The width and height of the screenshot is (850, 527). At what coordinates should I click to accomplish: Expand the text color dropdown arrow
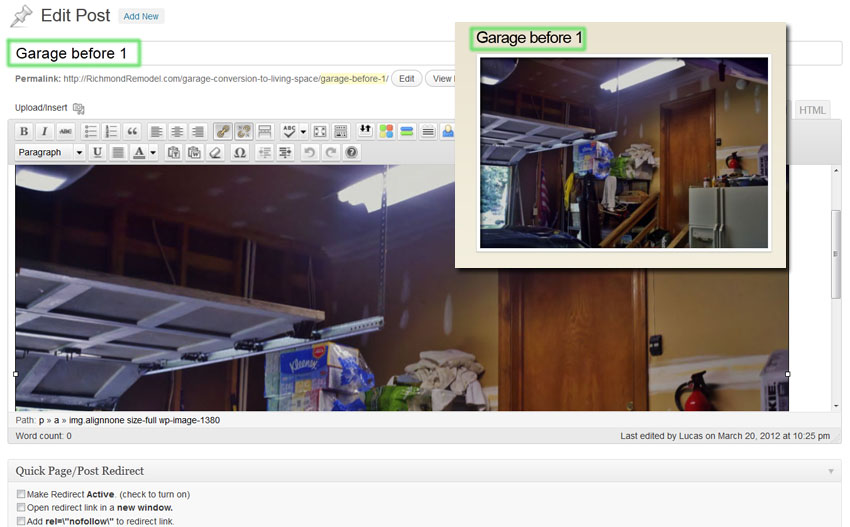[153, 152]
